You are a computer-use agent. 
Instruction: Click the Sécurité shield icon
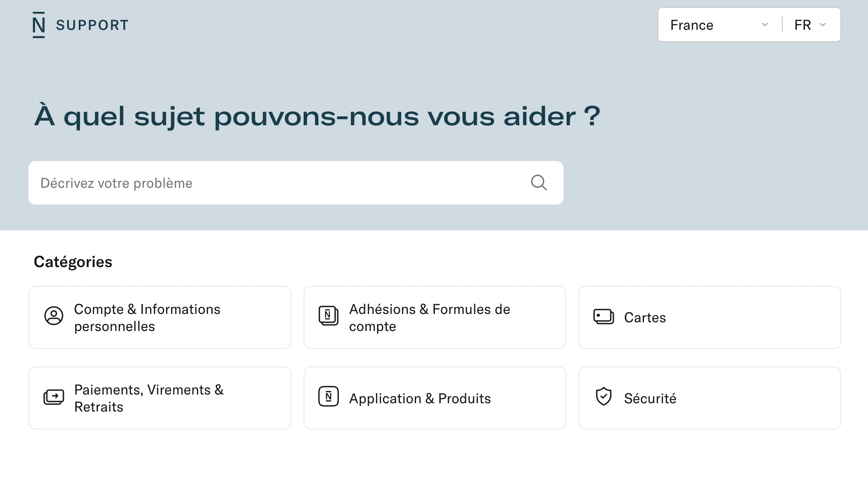(603, 397)
